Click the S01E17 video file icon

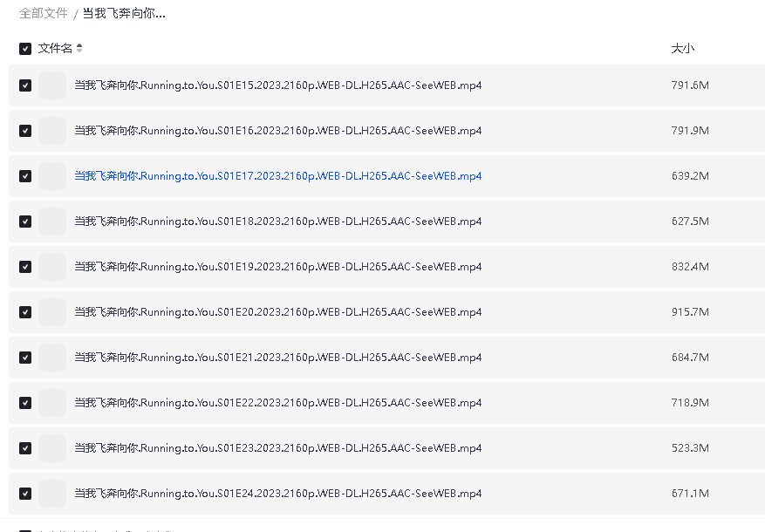pos(52,176)
